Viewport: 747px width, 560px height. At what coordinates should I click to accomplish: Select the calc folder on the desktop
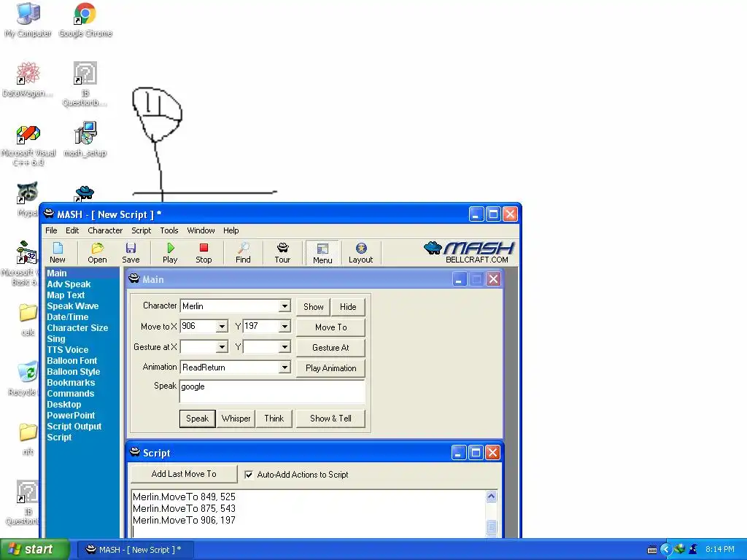[28, 319]
